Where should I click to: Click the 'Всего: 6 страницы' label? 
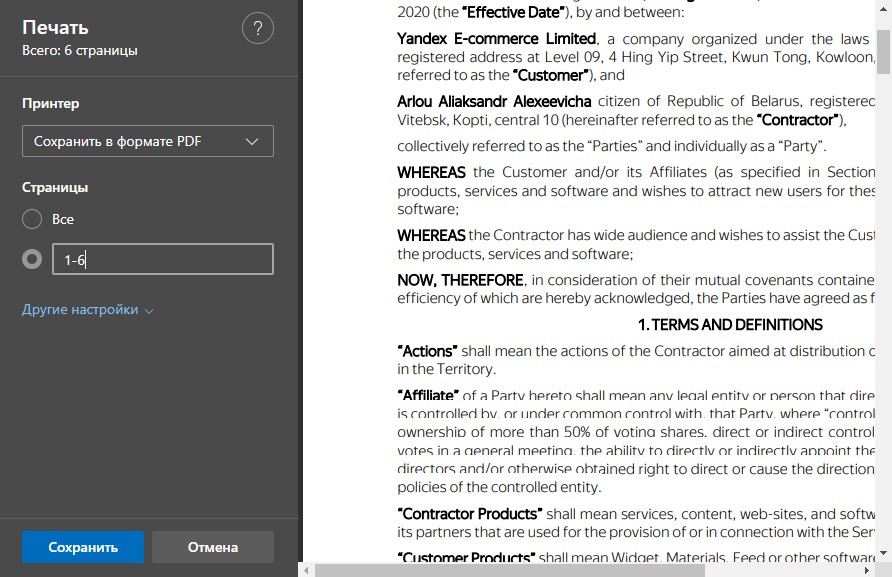point(80,51)
